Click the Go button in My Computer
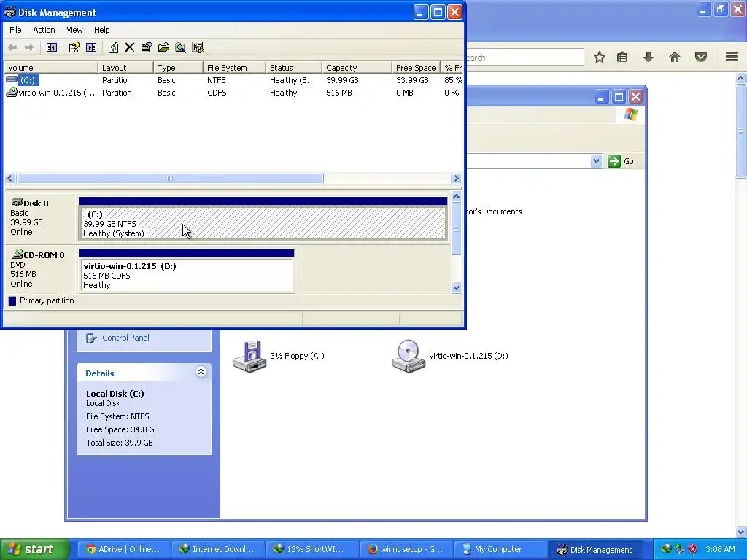Screen dimensions: 747x560 (x=622, y=161)
